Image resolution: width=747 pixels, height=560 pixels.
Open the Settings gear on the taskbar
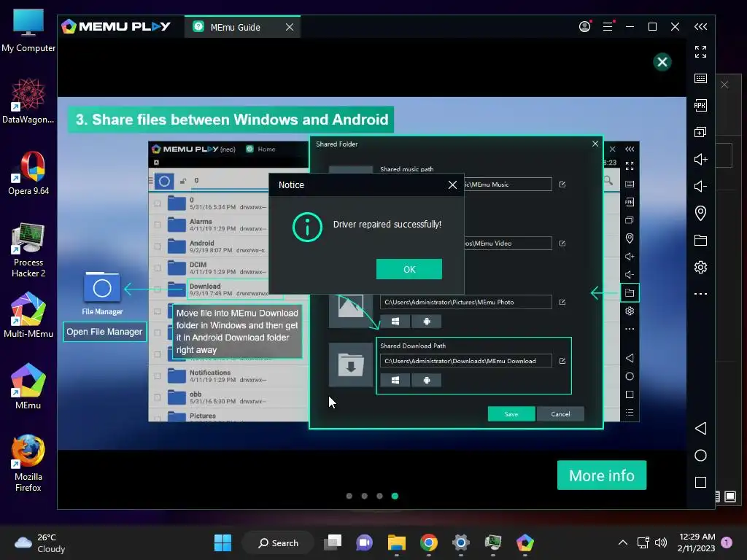tap(461, 542)
